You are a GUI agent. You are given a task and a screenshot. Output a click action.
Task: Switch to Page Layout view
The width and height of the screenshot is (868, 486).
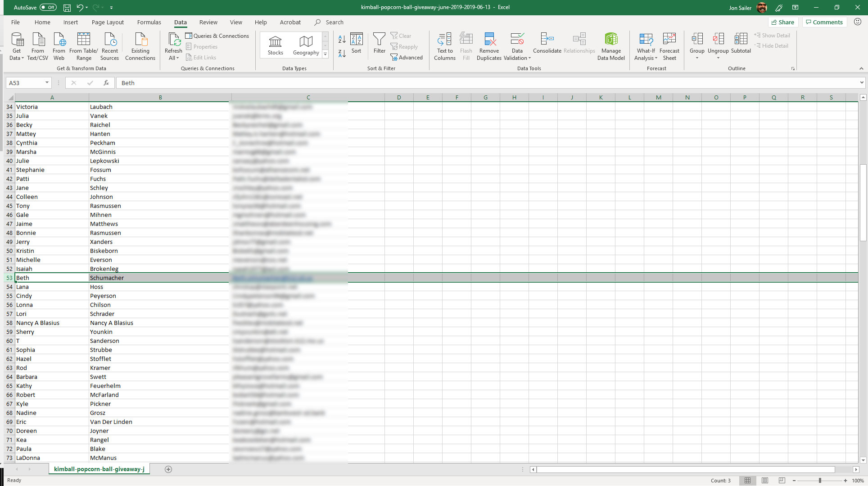pos(764,481)
